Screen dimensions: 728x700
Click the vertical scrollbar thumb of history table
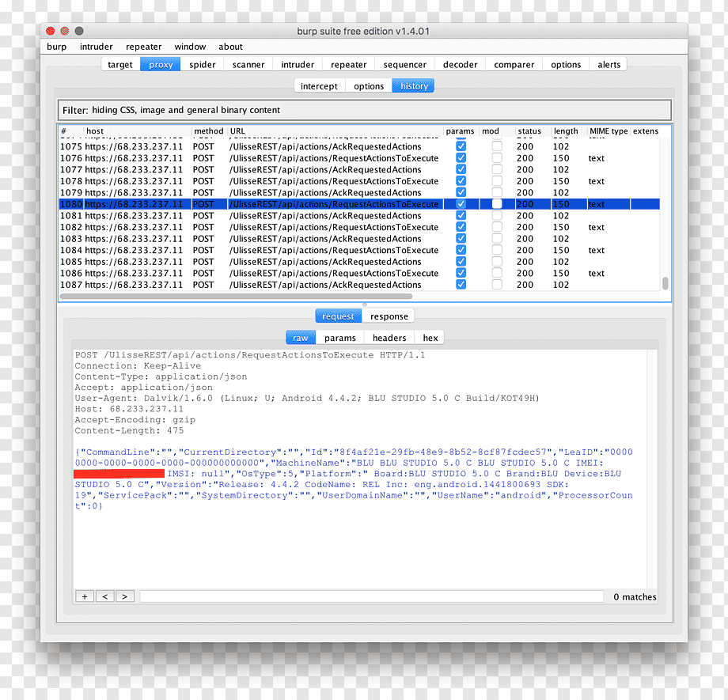665,283
